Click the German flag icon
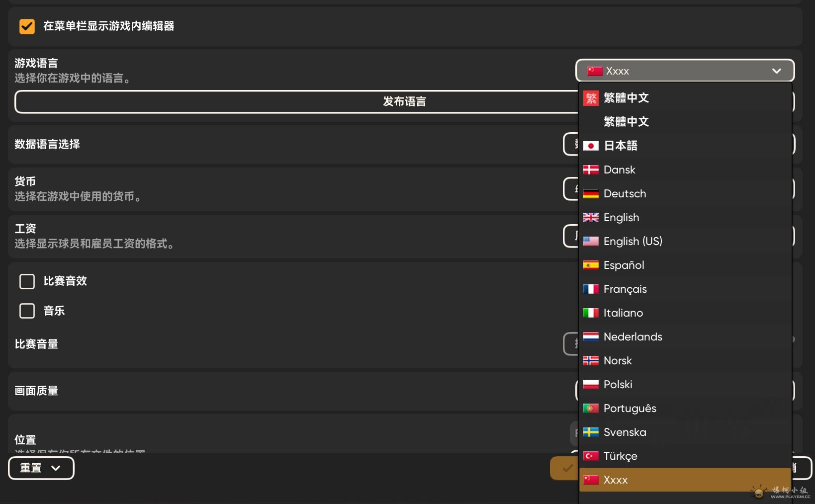The image size is (815, 504). [x=591, y=193]
